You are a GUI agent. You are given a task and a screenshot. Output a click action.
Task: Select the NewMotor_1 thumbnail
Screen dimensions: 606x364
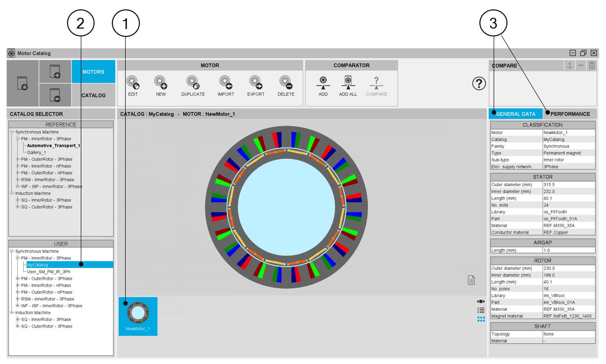coord(138,316)
